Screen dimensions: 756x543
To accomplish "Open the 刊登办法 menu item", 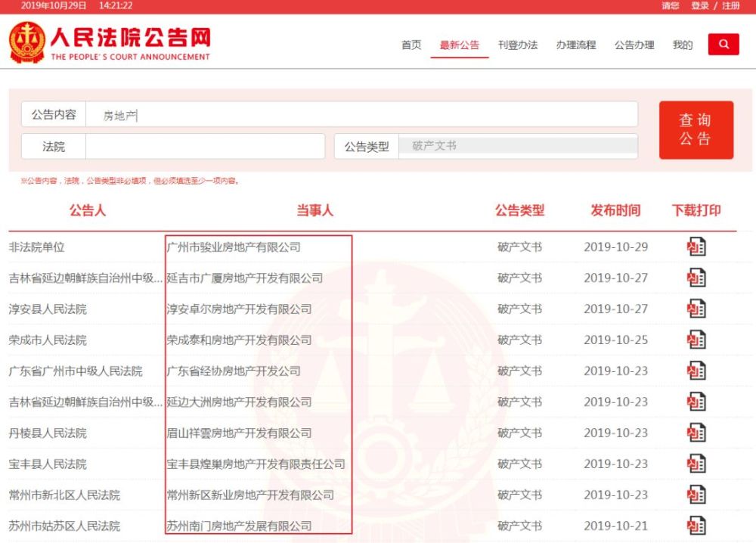I will [518, 45].
